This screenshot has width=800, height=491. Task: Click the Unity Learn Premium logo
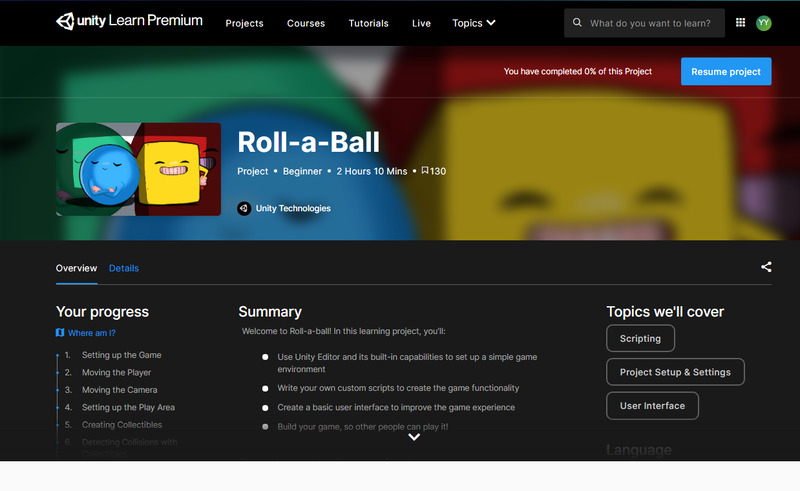coord(129,21)
